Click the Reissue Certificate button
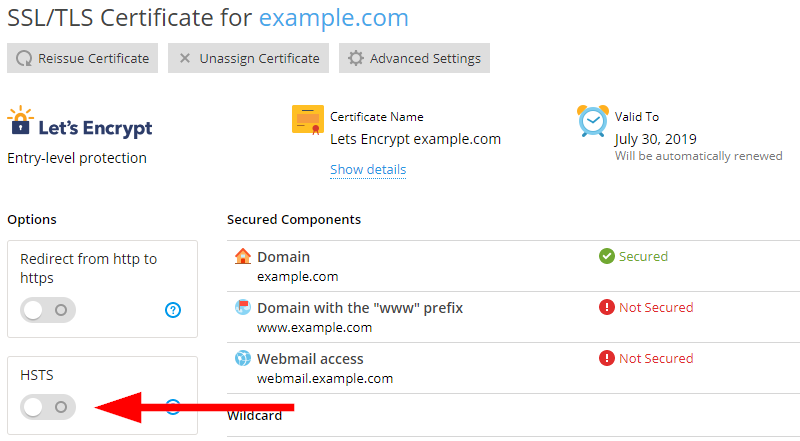The image size is (800, 441). click(83, 58)
